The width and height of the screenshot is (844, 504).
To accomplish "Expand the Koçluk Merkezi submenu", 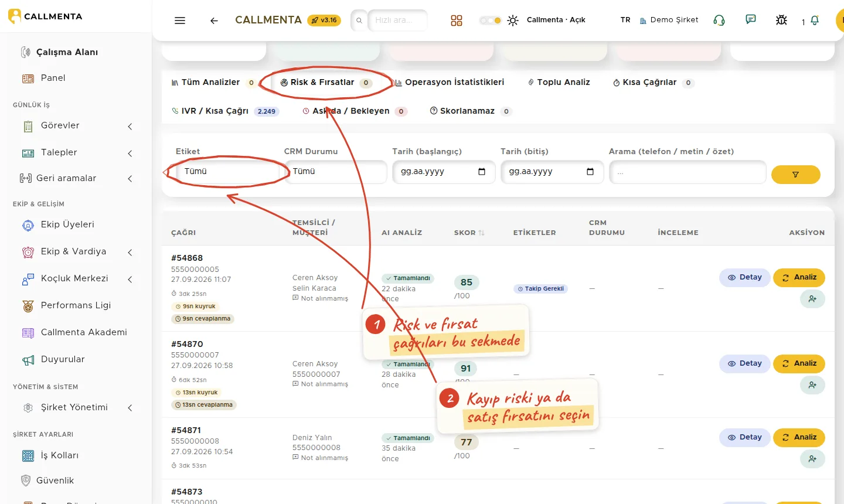I will click(x=130, y=279).
